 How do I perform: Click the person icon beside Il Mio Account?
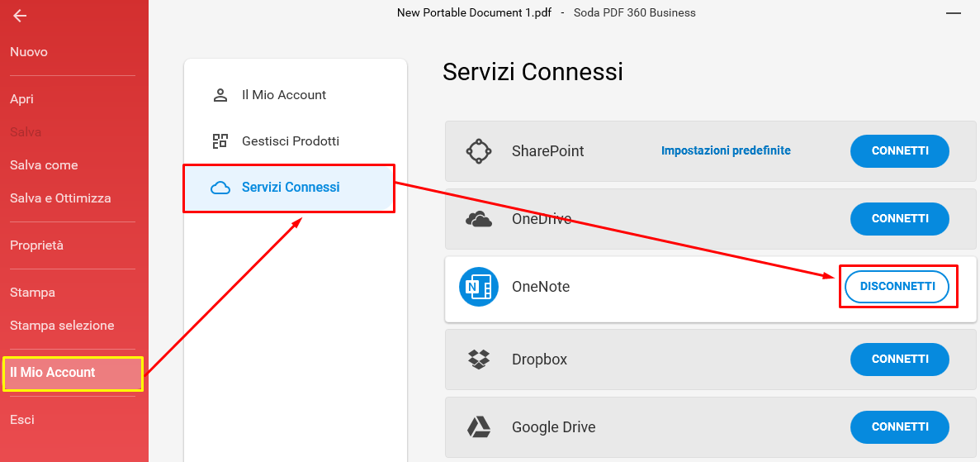tap(220, 95)
